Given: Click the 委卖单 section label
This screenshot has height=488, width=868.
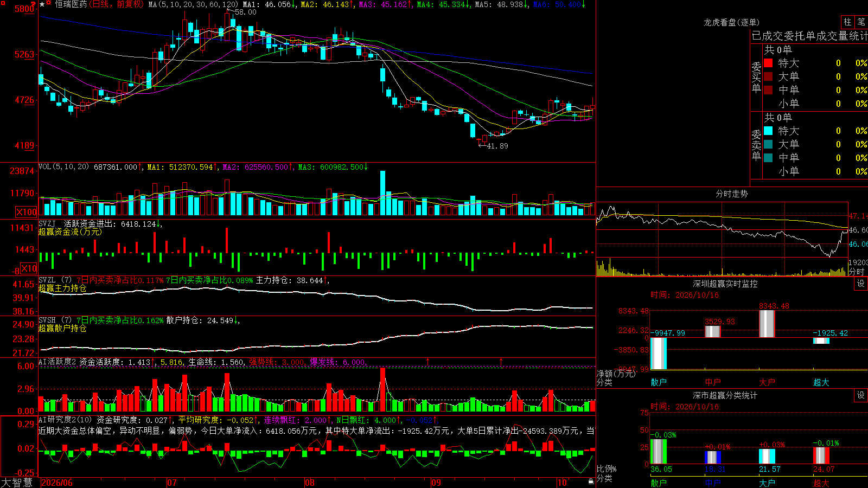Looking at the screenshot, I should tap(756, 145).
